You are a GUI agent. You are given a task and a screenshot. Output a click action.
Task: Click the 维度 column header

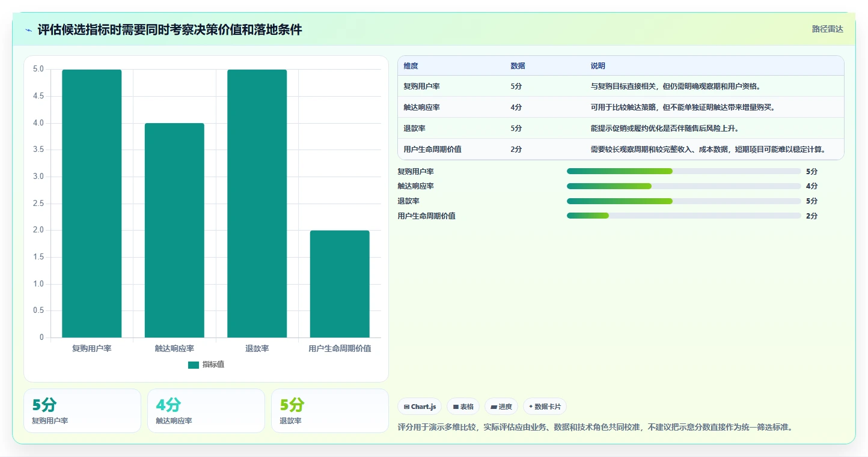click(411, 66)
